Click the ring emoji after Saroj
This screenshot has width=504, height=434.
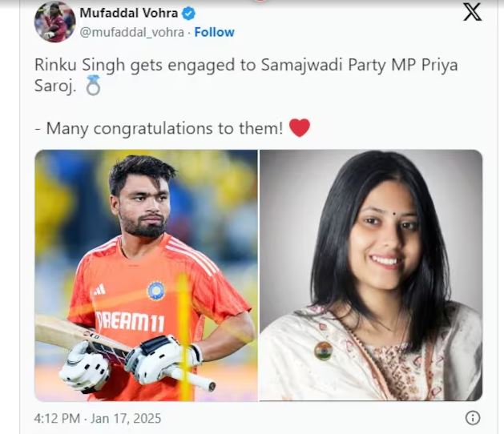(93, 86)
